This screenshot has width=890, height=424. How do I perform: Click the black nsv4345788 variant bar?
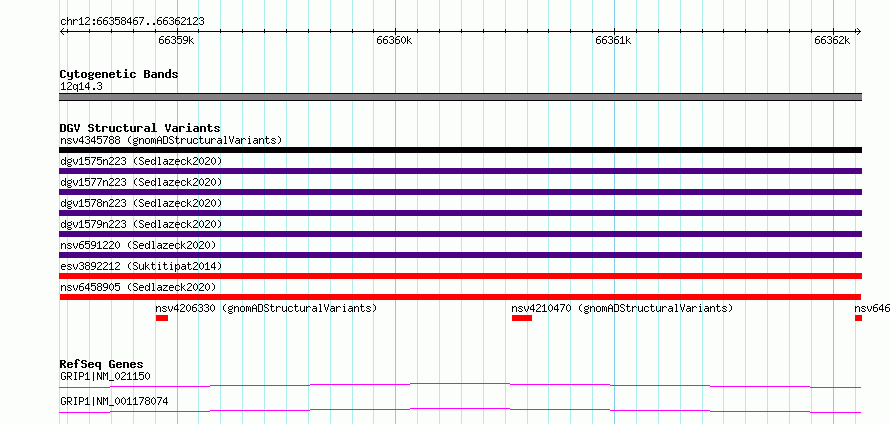[x=460, y=150]
